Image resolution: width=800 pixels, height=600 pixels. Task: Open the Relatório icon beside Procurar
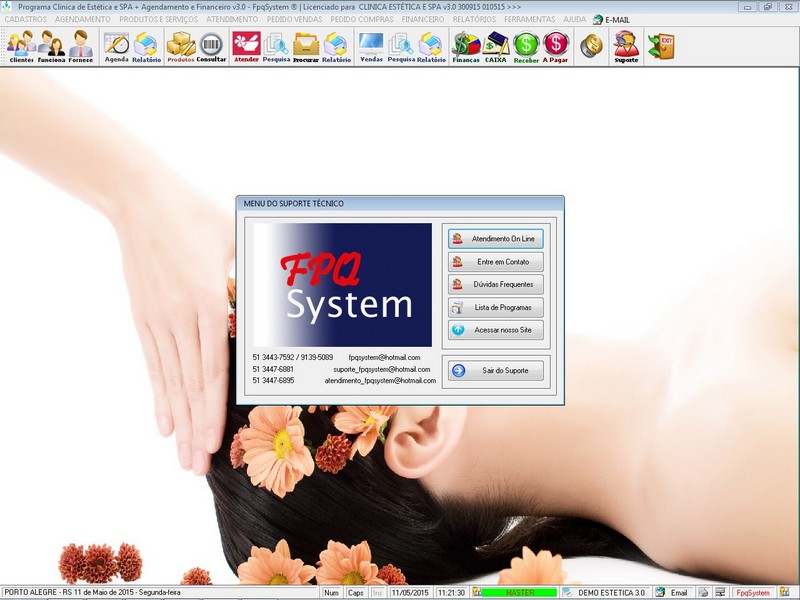(336, 47)
